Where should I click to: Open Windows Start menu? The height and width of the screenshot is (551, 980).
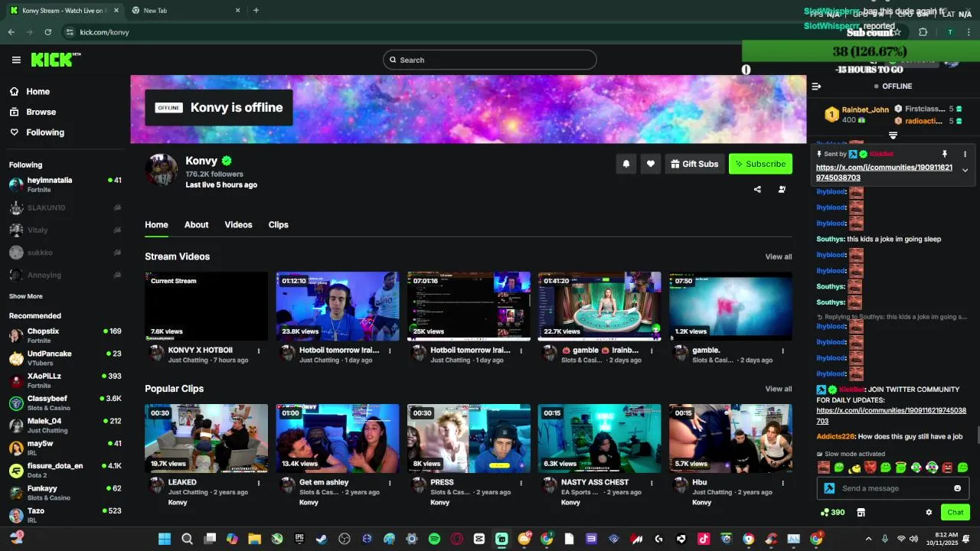(164, 539)
